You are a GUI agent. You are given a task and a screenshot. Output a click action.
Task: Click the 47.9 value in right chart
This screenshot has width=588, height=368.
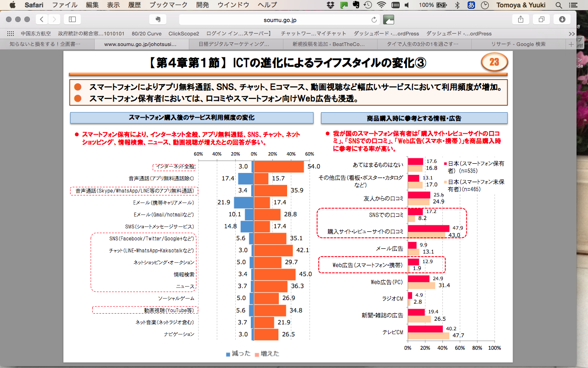pyautogui.click(x=458, y=228)
